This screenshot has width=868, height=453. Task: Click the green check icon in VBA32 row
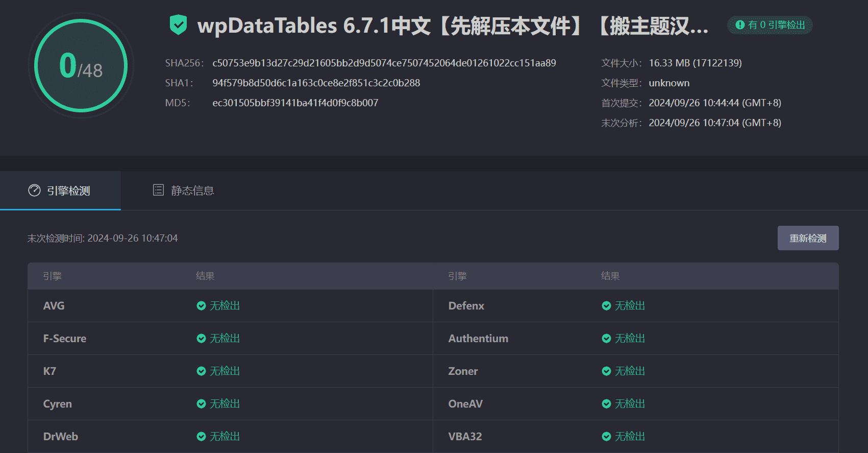click(x=606, y=436)
